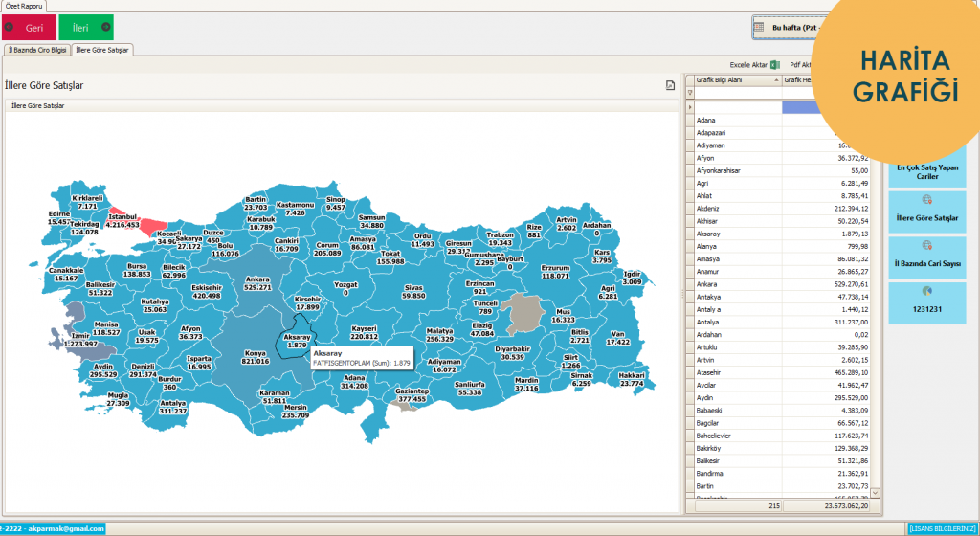Image resolution: width=980 pixels, height=536 pixels.
Task: Open the 1231231 report tile
Action: pyautogui.click(x=927, y=303)
